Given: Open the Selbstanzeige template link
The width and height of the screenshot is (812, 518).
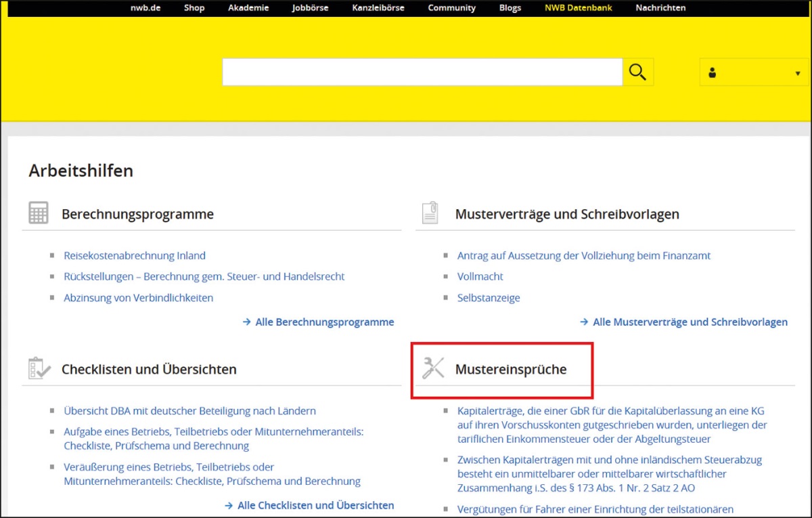Looking at the screenshot, I should coord(489,298).
